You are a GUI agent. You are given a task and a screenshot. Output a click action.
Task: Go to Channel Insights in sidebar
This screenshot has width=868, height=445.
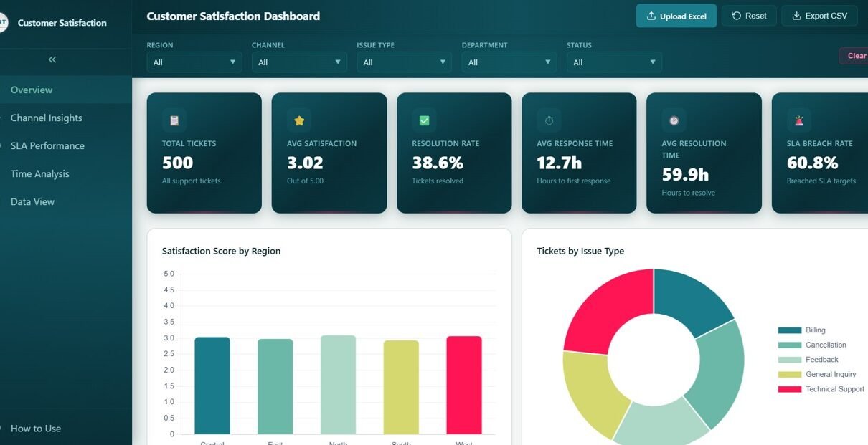click(46, 118)
